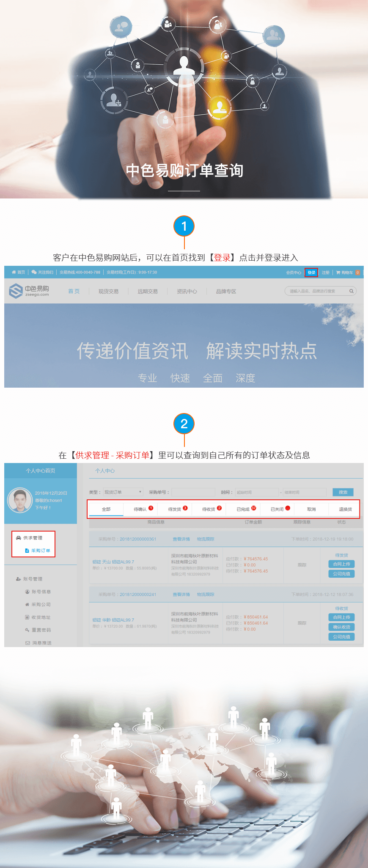The height and width of the screenshot is (868, 368).
Task: Open 品牌专区 in main navigation
Action: (226, 291)
